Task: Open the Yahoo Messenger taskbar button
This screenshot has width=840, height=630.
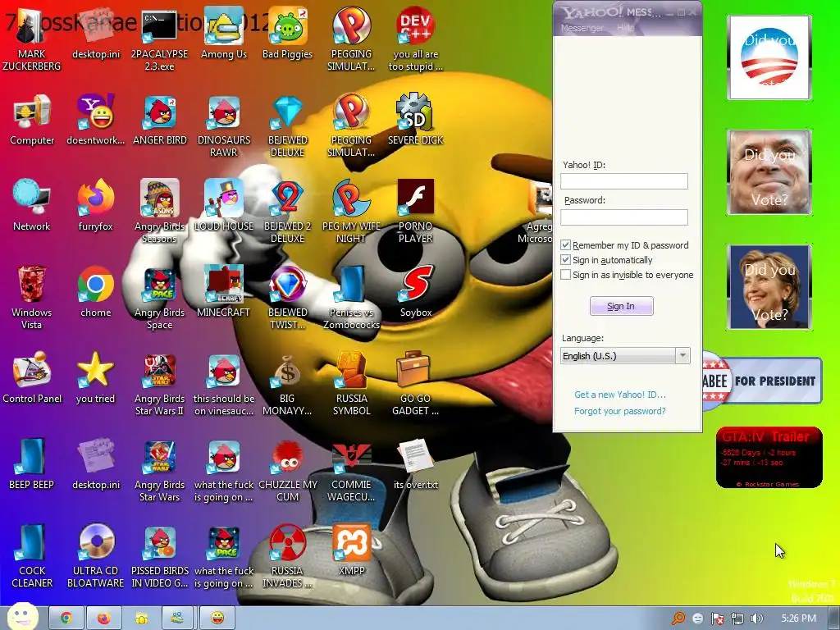Action: [x=217, y=619]
